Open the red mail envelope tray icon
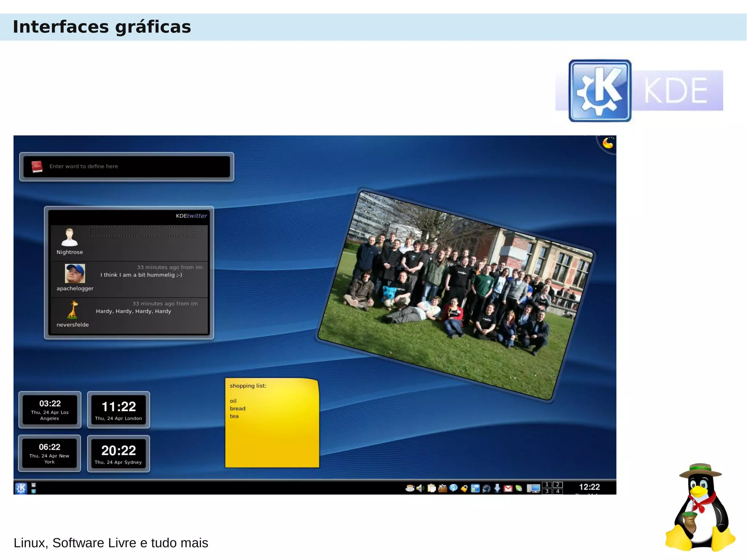The width and height of the screenshot is (747, 560). [508, 488]
